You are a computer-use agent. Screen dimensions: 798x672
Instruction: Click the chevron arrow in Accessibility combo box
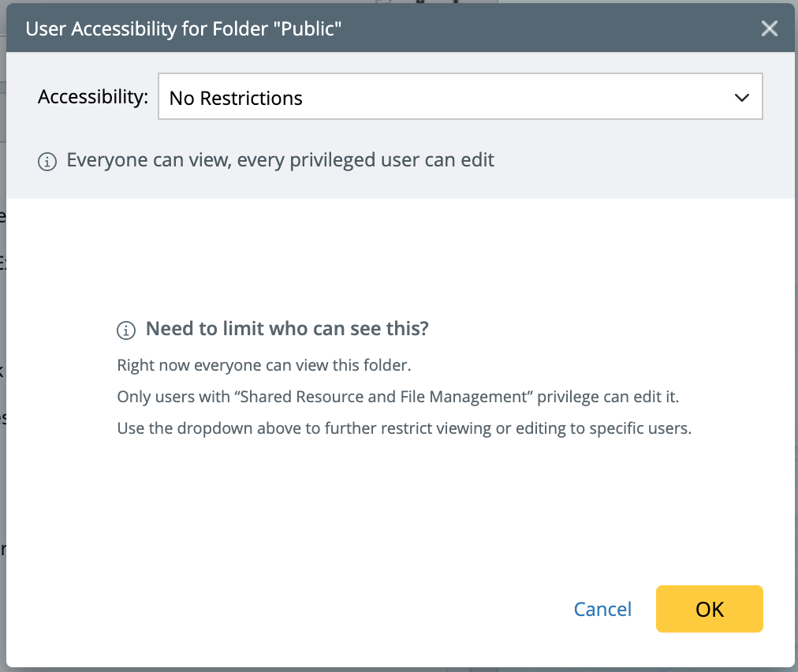coord(741,98)
